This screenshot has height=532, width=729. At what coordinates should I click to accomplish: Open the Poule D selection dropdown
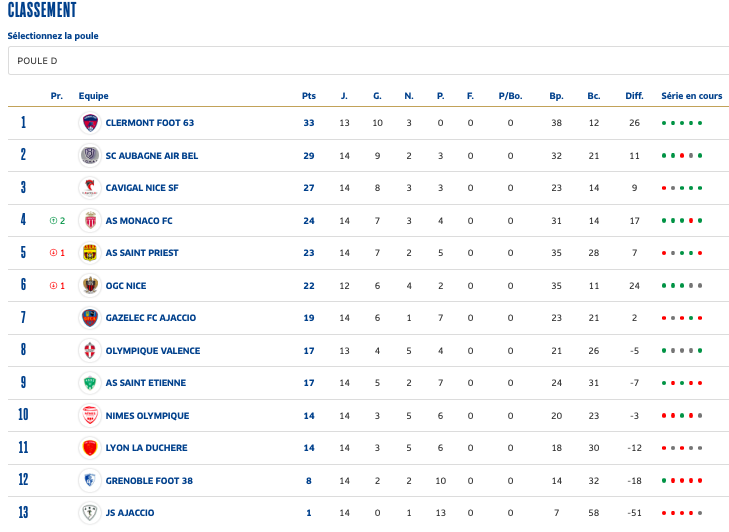pyautogui.click(x=364, y=60)
